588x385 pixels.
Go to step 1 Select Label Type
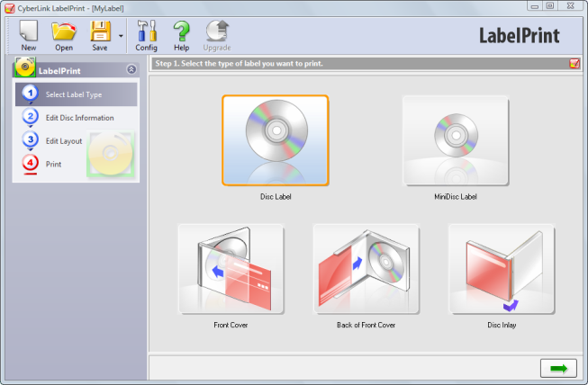point(77,94)
